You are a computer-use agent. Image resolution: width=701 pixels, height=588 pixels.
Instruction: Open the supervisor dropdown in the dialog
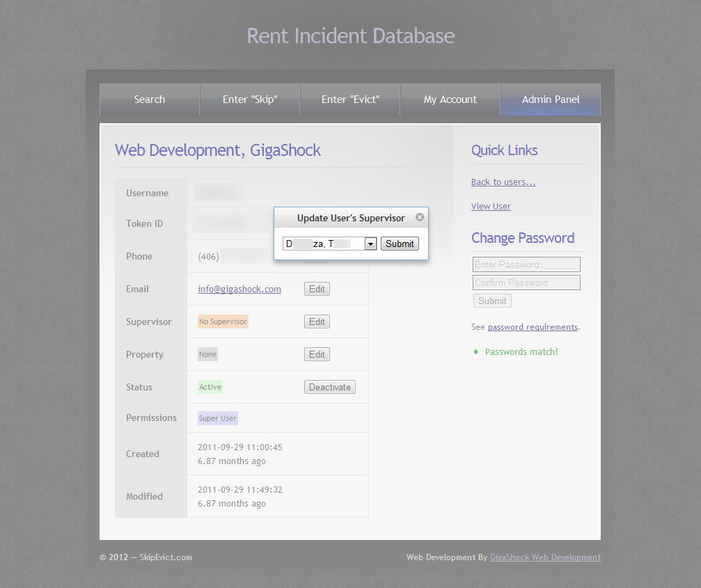[x=370, y=244]
